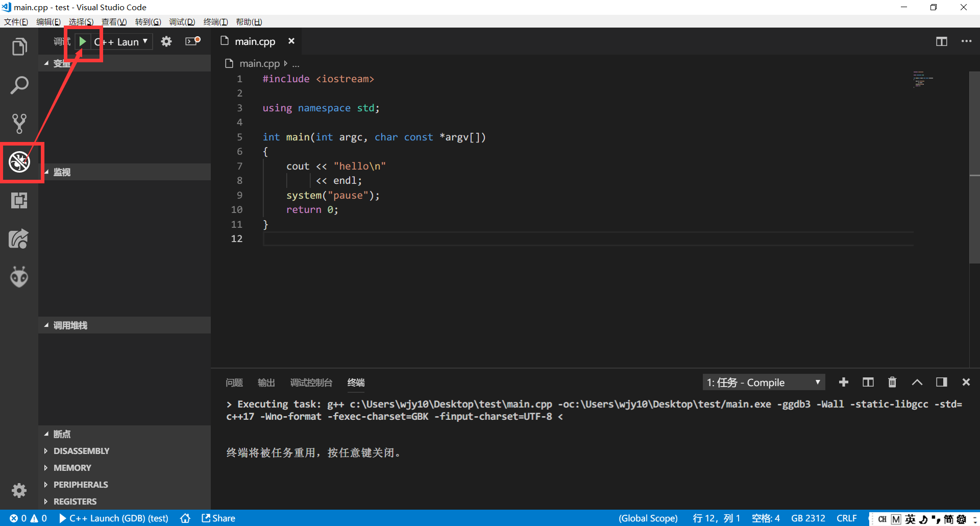The width and height of the screenshot is (980, 526).
Task: Maximize the panel with the up chevron
Action: point(917,382)
